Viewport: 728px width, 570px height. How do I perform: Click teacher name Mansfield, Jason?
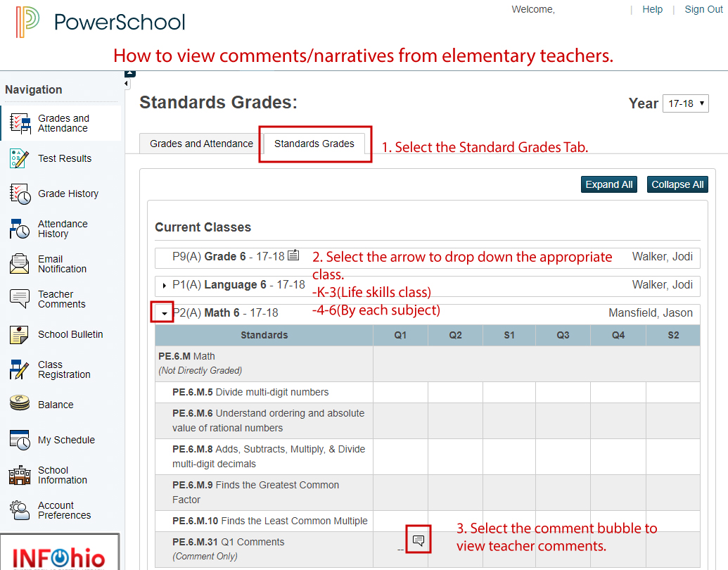[651, 313]
